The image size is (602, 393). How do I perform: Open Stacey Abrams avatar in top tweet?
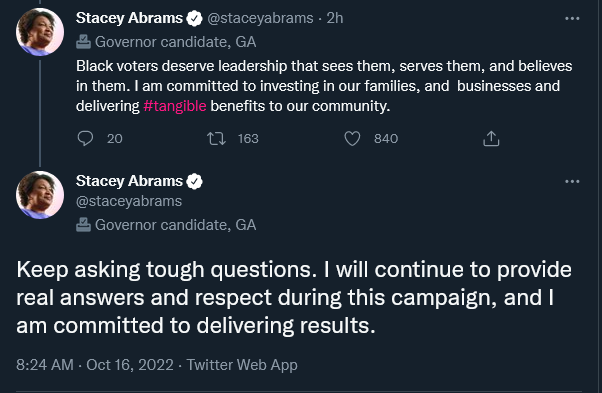tap(40, 32)
